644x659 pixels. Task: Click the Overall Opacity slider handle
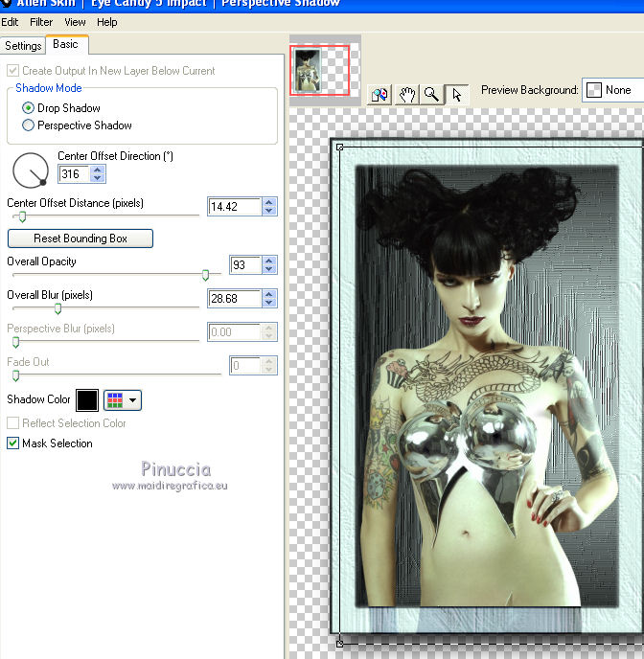coord(205,275)
